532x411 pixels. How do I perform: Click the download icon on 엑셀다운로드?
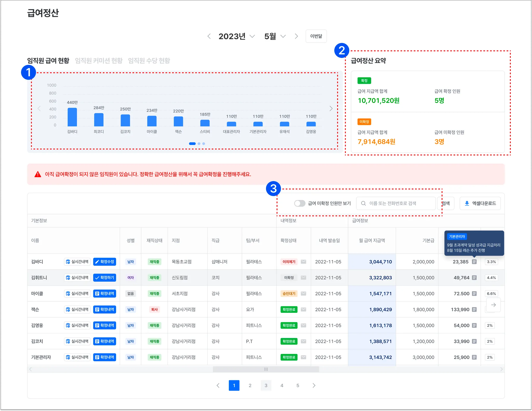pyautogui.click(x=467, y=203)
